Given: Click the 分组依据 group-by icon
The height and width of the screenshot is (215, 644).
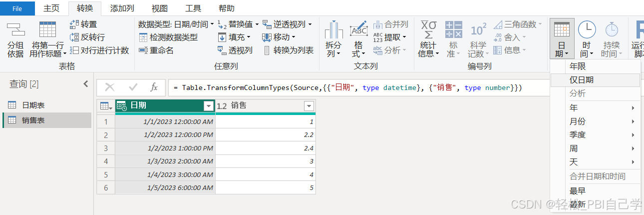Looking at the screenshot, I should coord(15,30).
